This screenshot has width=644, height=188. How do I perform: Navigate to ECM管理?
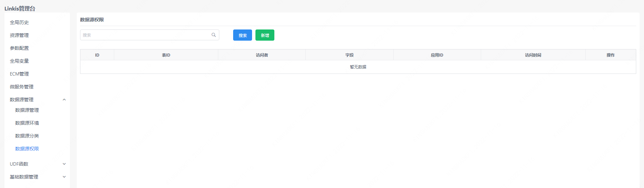(19, 74)
